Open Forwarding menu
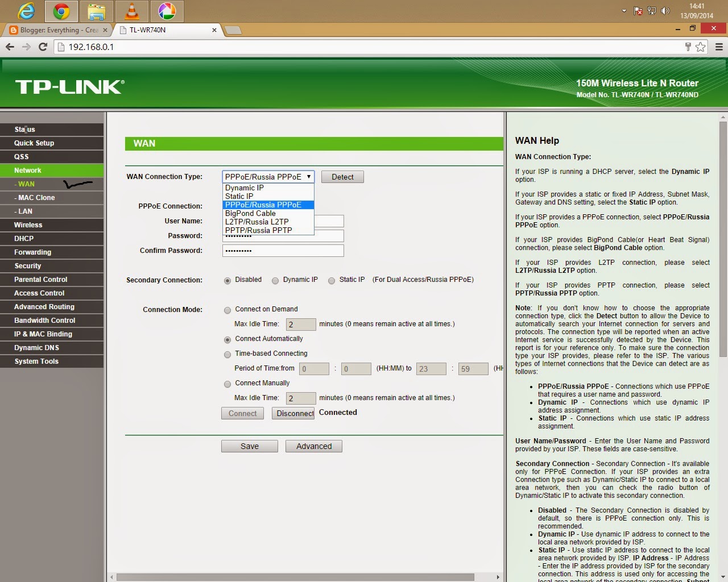The width and height of the screenshot is (728, 582). (x=52, y=252)
